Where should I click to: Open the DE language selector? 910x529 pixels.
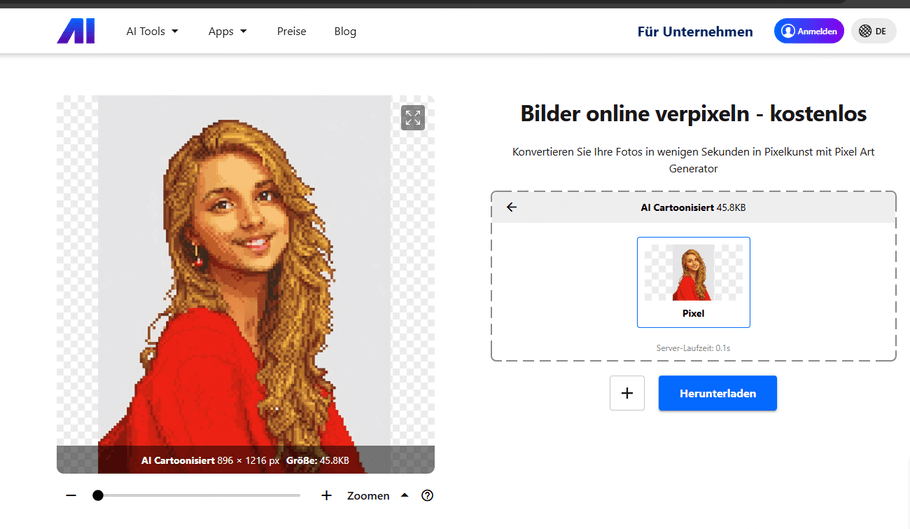873,31
